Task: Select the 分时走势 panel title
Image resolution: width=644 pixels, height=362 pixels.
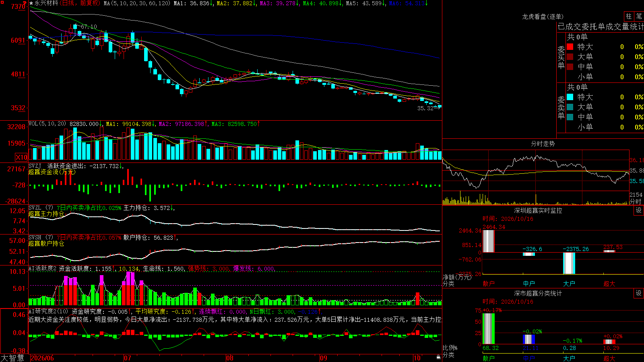Action: 543,144
